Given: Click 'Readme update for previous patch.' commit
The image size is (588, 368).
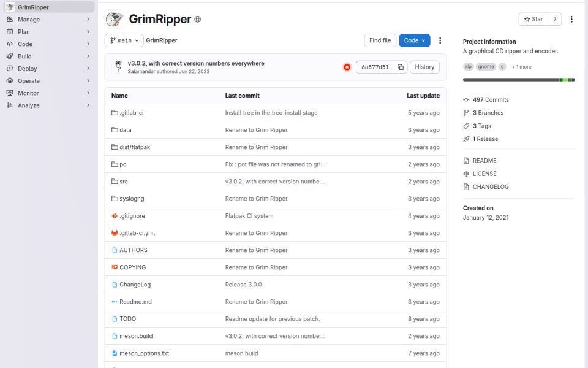Looking at the screenshot, I should 273,319.
